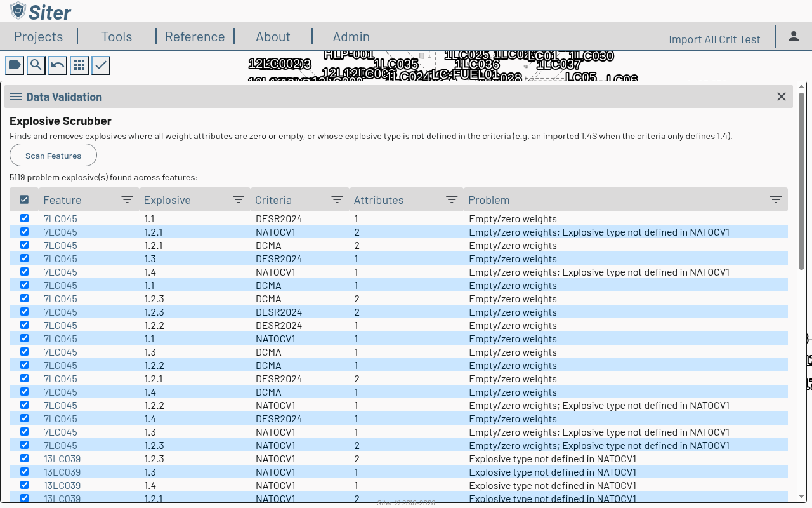Click the scrollbar down arrow
Screen dimensions: 812x508
pos(802,496)
